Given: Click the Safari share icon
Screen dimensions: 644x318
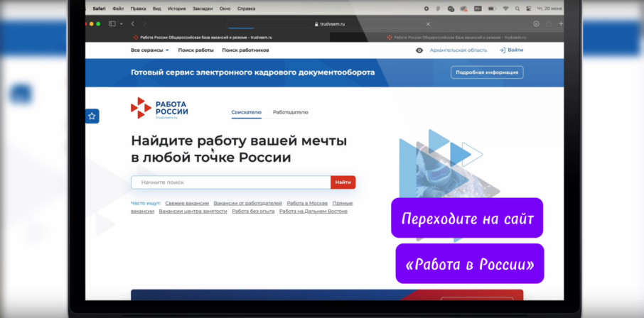Looking at the screenshot, I should pos(548,24).
